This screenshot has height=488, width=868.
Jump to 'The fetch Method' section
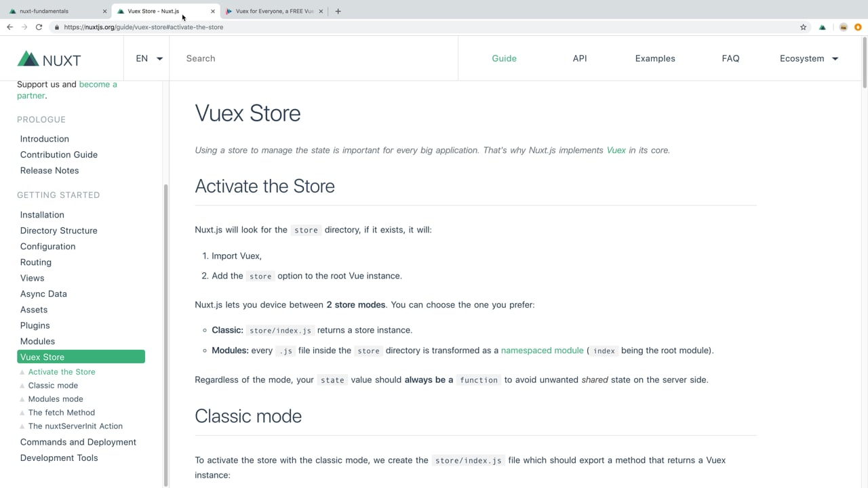pyautogui.click(x=62, y=412)
